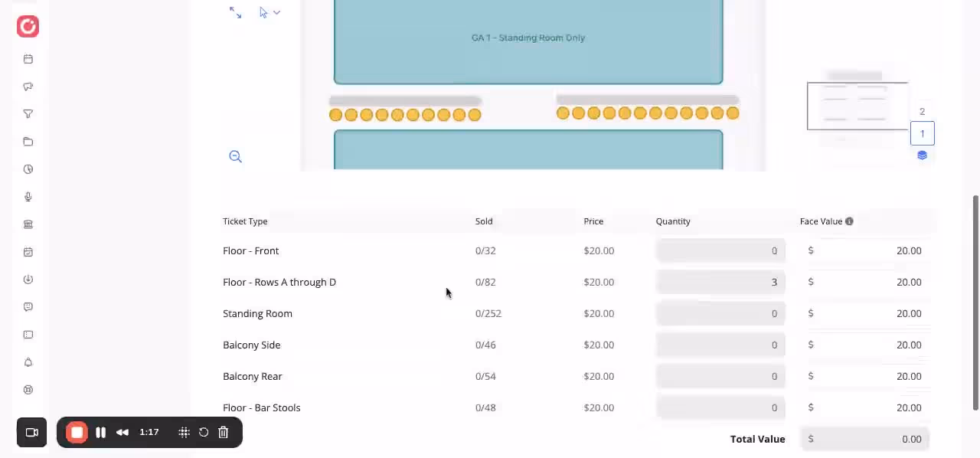
Task: Click Balcony Side quantity field
Action: (x=720, y=345)
